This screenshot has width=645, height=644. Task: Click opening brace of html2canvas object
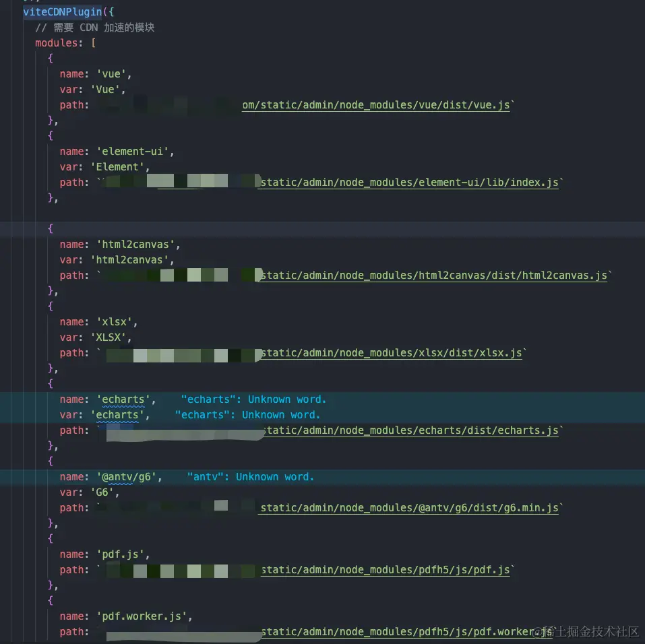tap(50, 228)
